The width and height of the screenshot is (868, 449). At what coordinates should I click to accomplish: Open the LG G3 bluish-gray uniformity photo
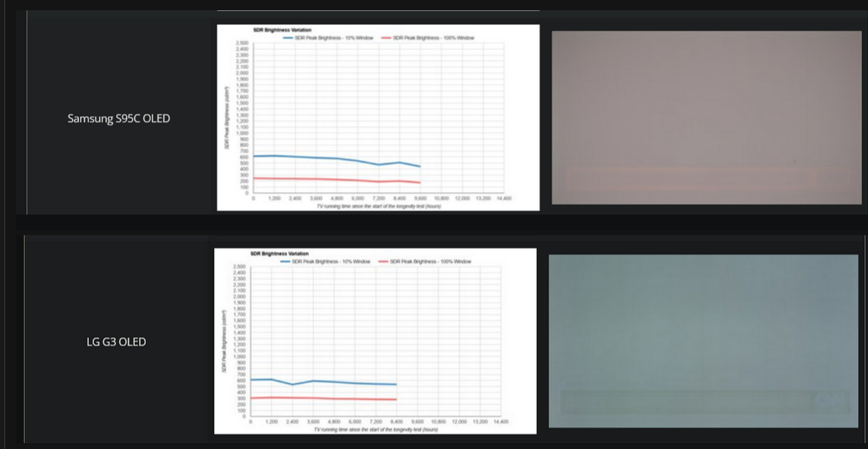(x=704, y=341)
